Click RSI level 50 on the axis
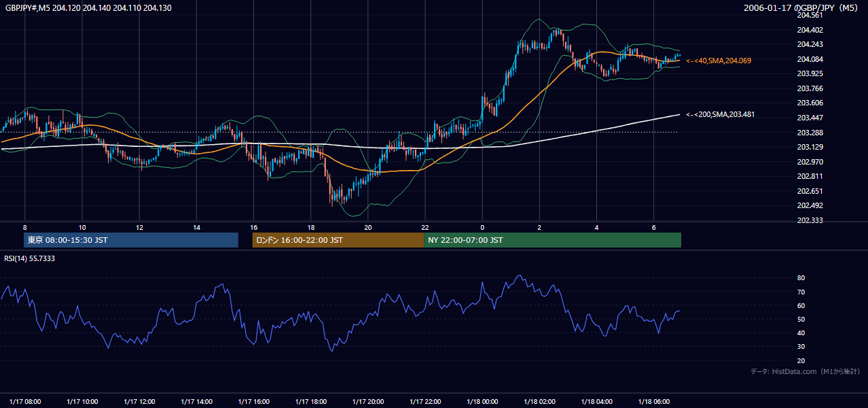868x408 pixels. (801, 319)
